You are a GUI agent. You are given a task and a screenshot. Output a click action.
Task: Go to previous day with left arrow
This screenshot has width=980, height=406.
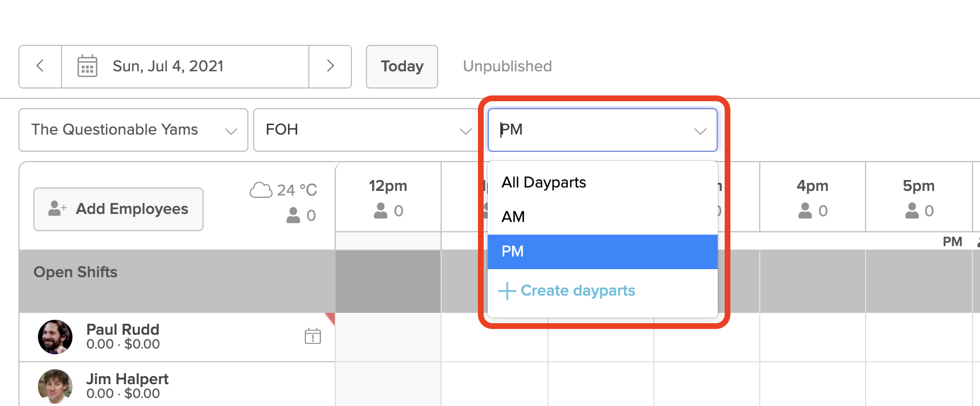coord(40,66)
